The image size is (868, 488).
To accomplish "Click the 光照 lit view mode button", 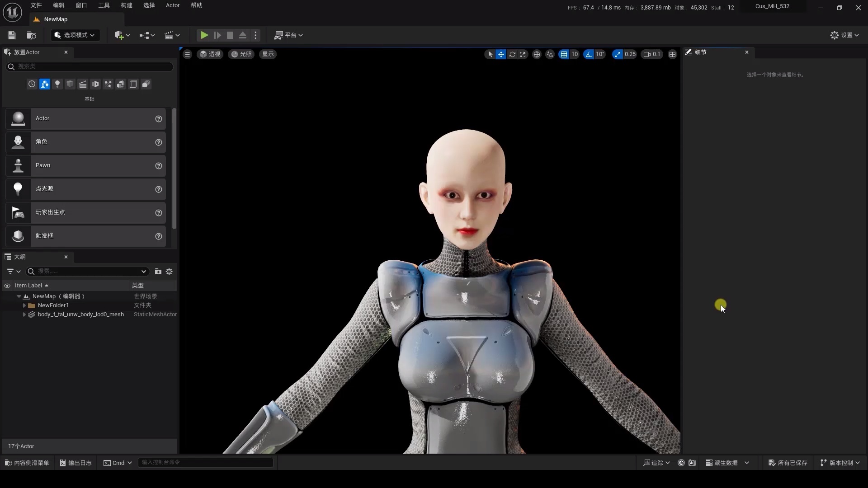I will click(241, 54).
